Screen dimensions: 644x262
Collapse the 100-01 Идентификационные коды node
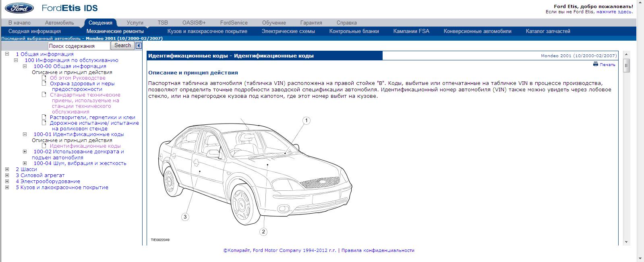(x=25, y=134)
